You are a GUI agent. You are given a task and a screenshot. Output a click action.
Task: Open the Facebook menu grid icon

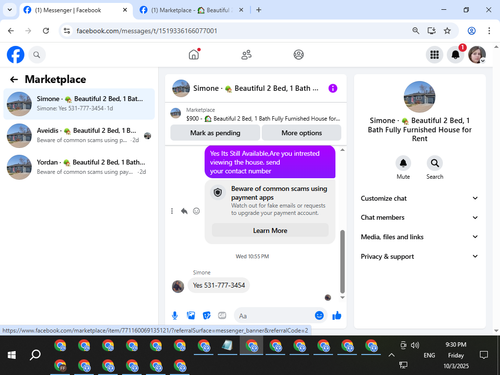(x=434, y=55)
